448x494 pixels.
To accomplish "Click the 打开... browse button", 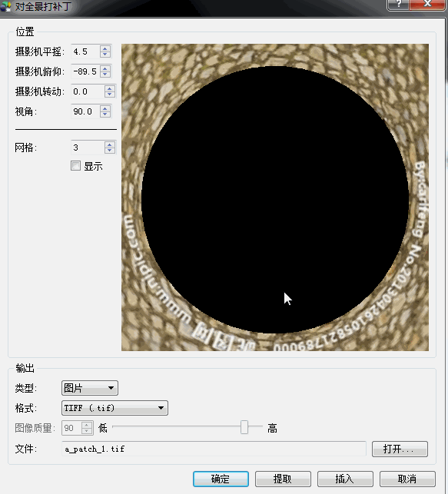I will click(x=400, y=449).
